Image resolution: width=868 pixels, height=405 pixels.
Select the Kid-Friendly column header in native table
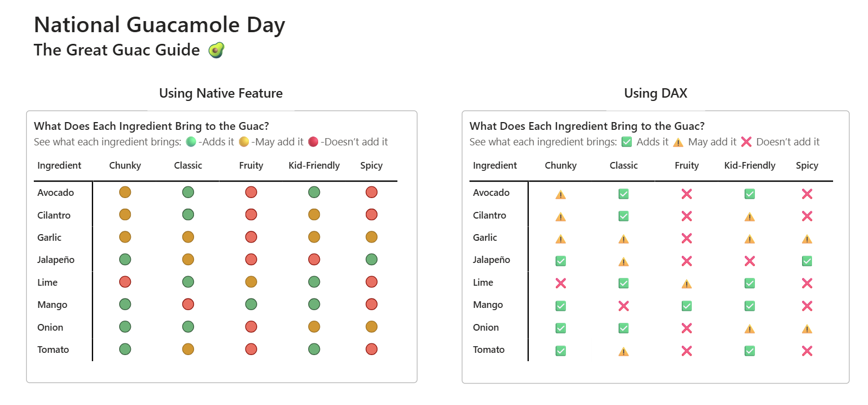(x=314, y=165)
